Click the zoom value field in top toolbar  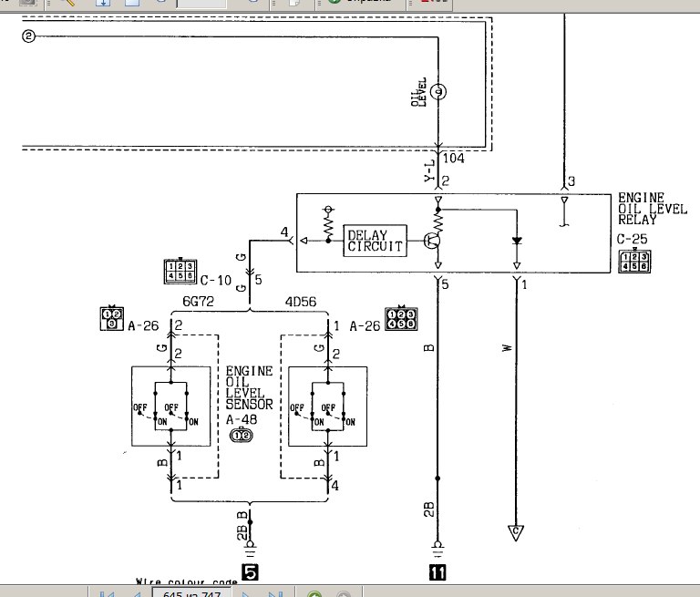tap(201, 3)
